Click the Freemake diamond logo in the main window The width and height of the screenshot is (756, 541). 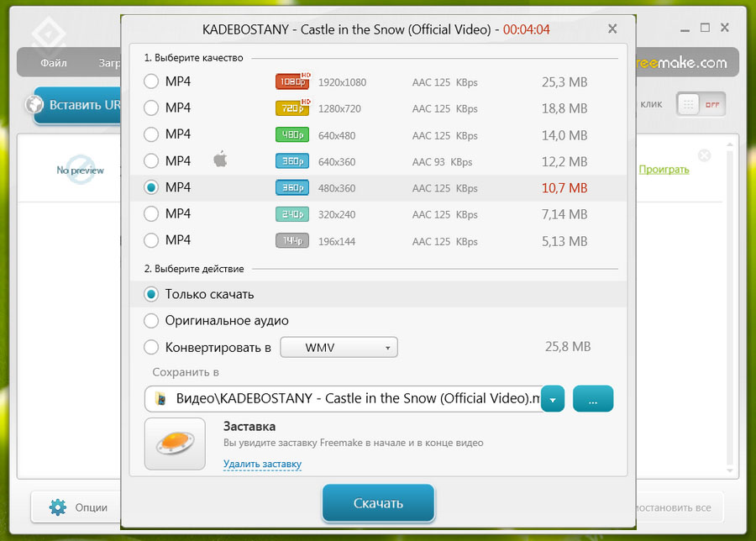49,35
